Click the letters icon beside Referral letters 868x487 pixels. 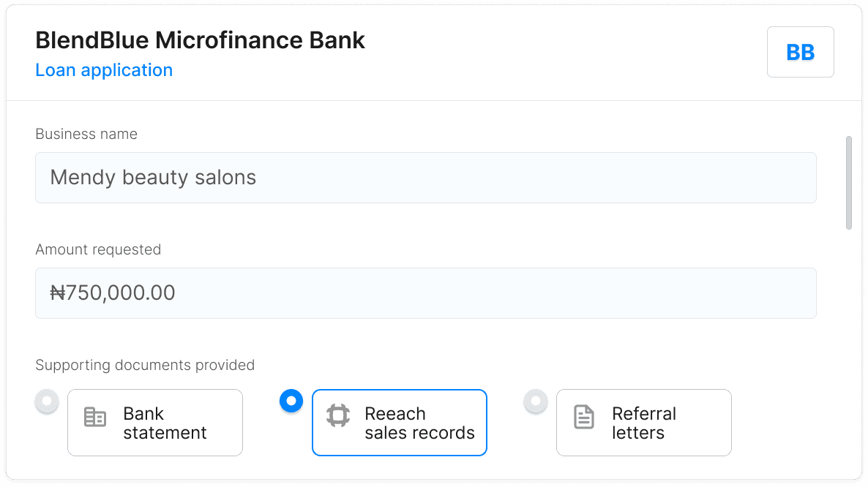pyautogui.click(x=583, y=416)
